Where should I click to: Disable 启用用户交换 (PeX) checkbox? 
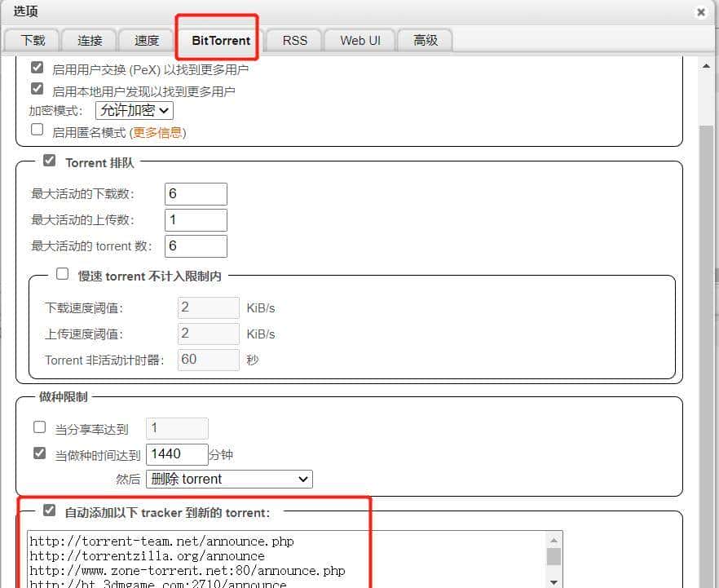click(37, 68)
